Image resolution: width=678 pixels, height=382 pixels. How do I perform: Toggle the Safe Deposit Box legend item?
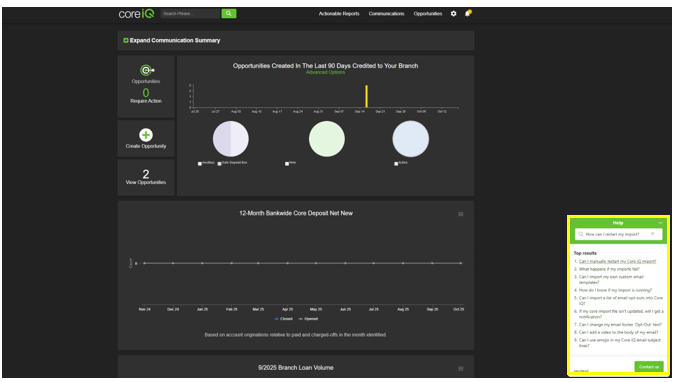(x=233, y=163)
